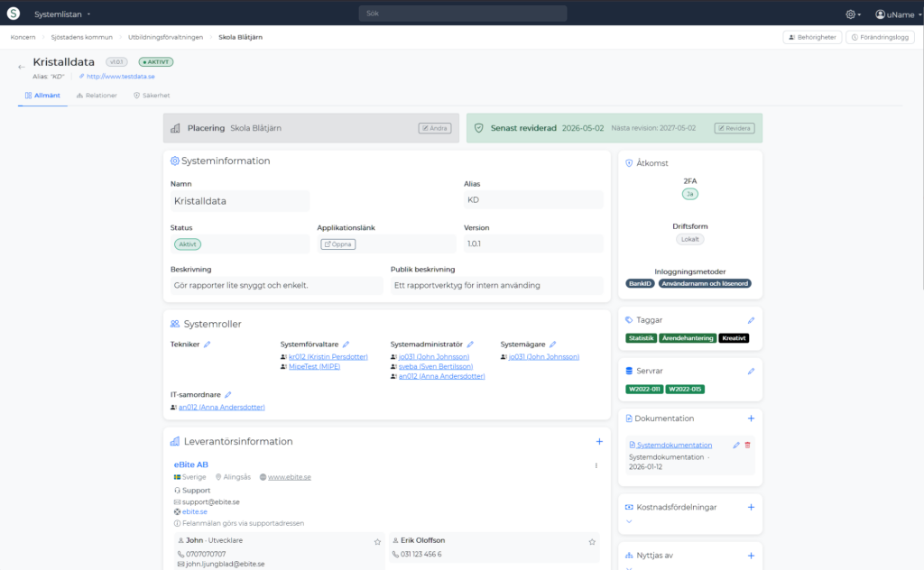Open the eBite AB three-dot menu

(x=596, y=465)
